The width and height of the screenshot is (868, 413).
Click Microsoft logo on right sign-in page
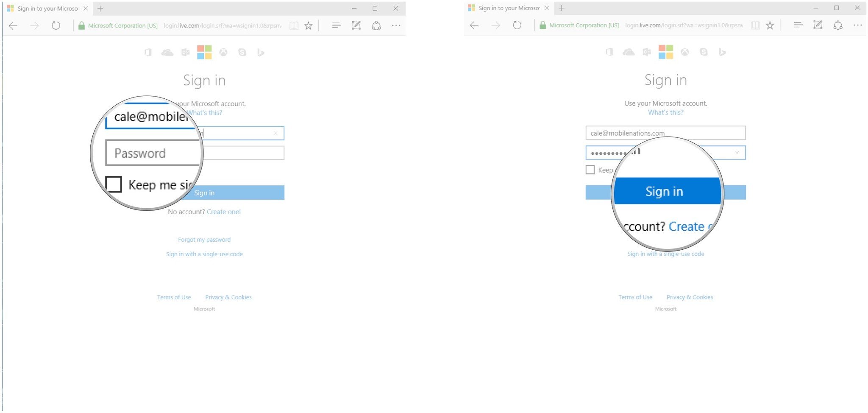666,52
